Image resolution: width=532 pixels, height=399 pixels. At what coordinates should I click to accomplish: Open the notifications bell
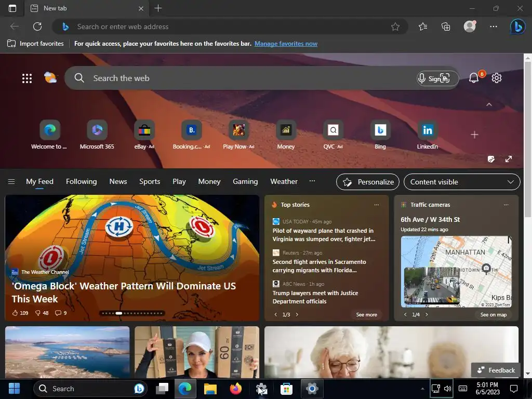pyautogui.click(x=474, y=78)
